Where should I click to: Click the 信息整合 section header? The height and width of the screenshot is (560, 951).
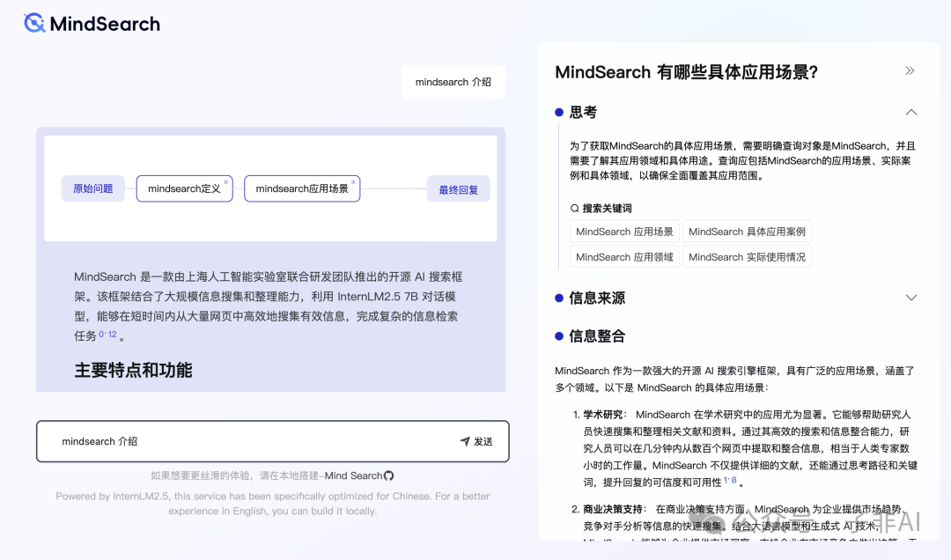pos(597,336)
